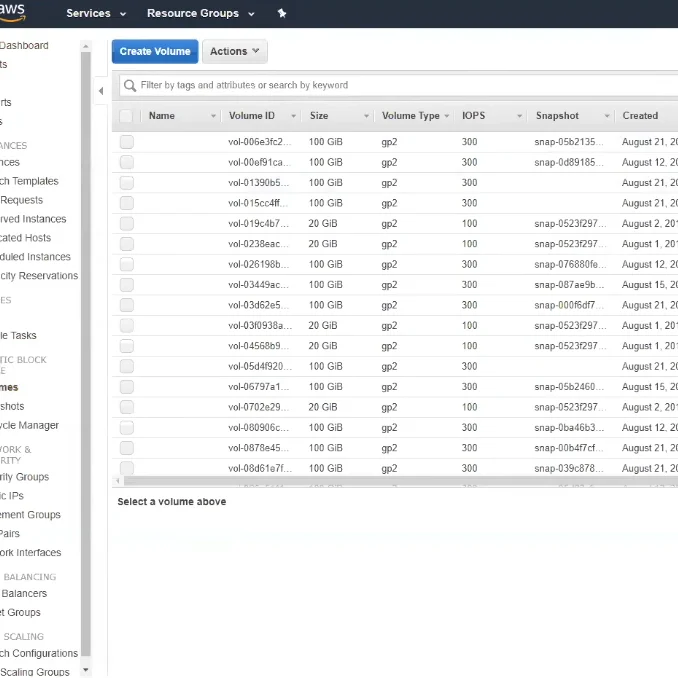Image resolution: width=678 pixels, height=678 pixels.
Task: Open Dedicated Hosts sidebar link
Action: (x=25, y=238)
